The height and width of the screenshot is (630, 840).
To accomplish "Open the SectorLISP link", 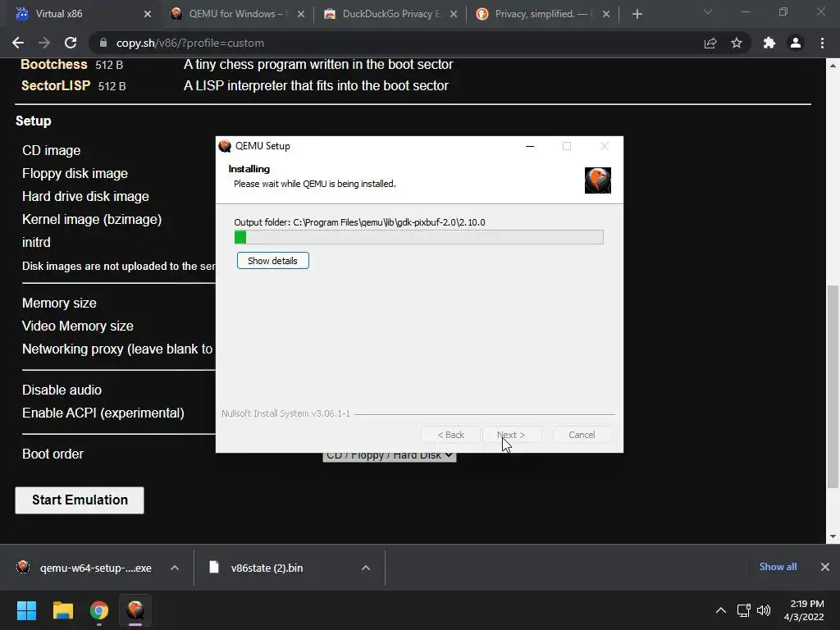I will [56, 85].
